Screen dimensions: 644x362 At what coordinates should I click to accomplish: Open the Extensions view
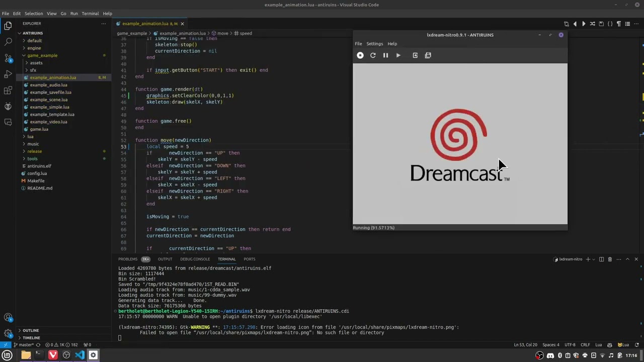pyautogui.click(x=8, y=90)
